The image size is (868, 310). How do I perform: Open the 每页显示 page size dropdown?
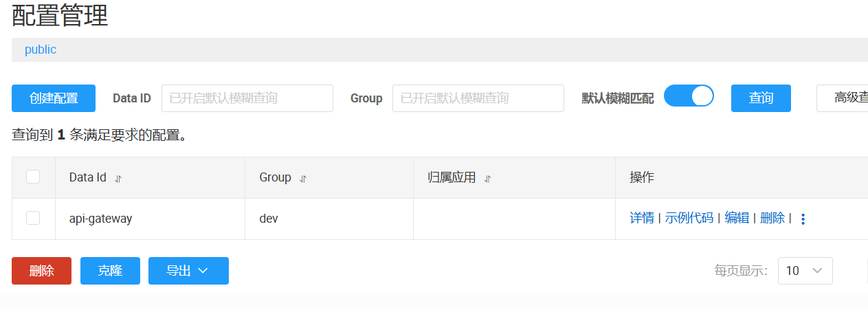tap(805, 271)
